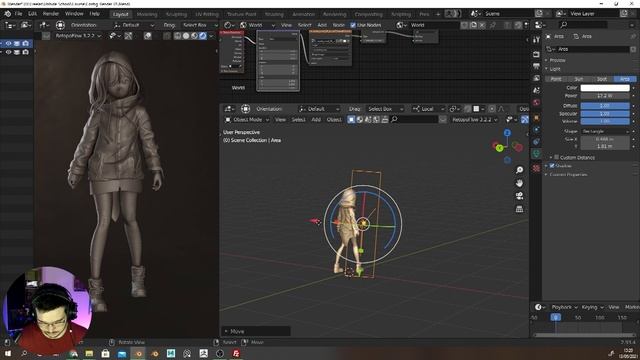This screenshot has height=360, width=640.
Task: Click the Blender logo icon in menu bar
Action: [7, 13]
